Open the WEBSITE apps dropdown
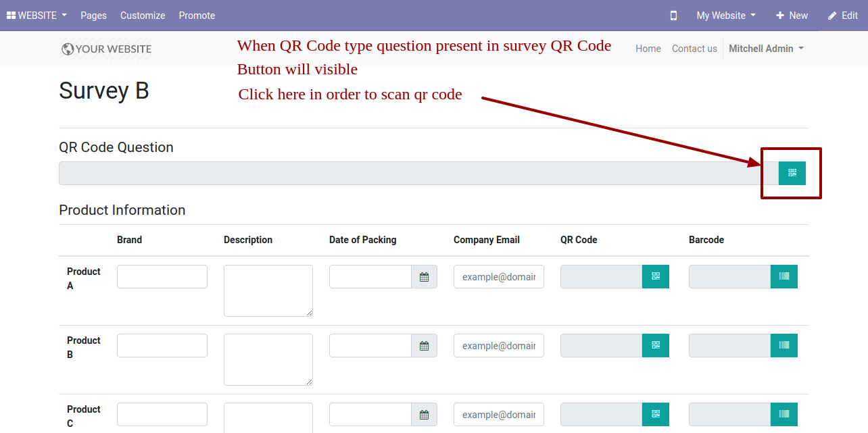 click(x=37, y=16)
